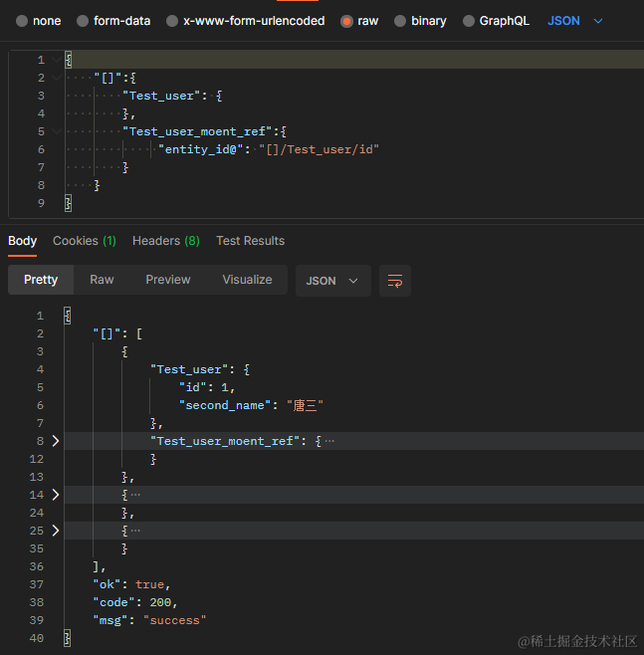Switch response view to Preview

pos(168,280)
